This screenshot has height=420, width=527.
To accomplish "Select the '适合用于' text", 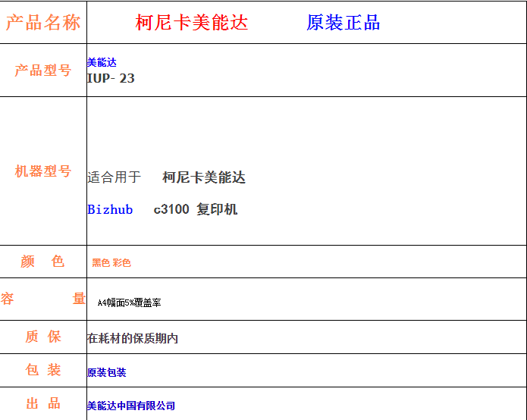I will tap(114, 177).
